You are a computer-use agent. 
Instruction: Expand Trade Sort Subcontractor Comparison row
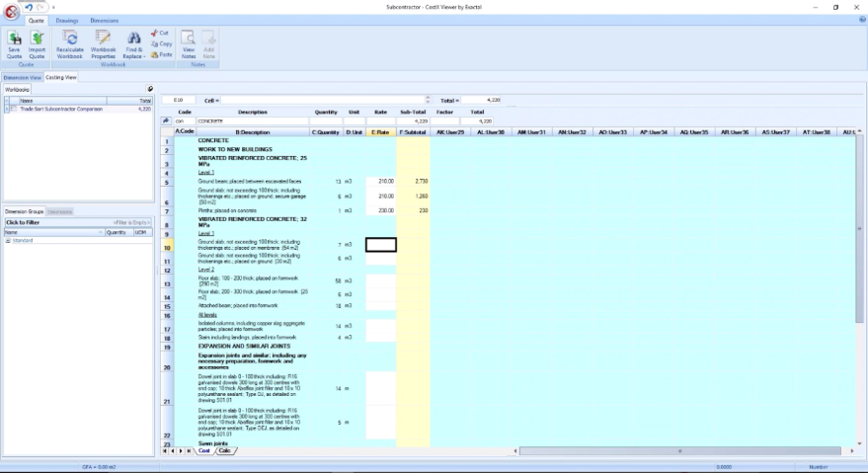7,109
